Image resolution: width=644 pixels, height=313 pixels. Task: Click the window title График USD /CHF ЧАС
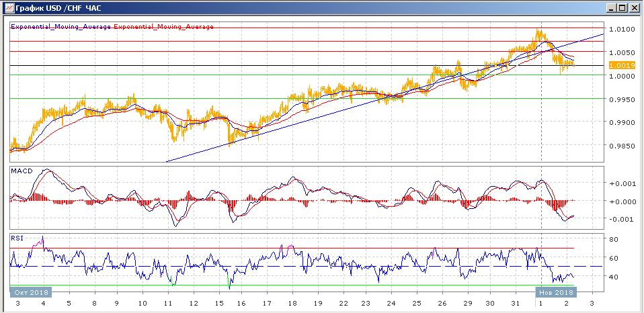click(58, 7)
